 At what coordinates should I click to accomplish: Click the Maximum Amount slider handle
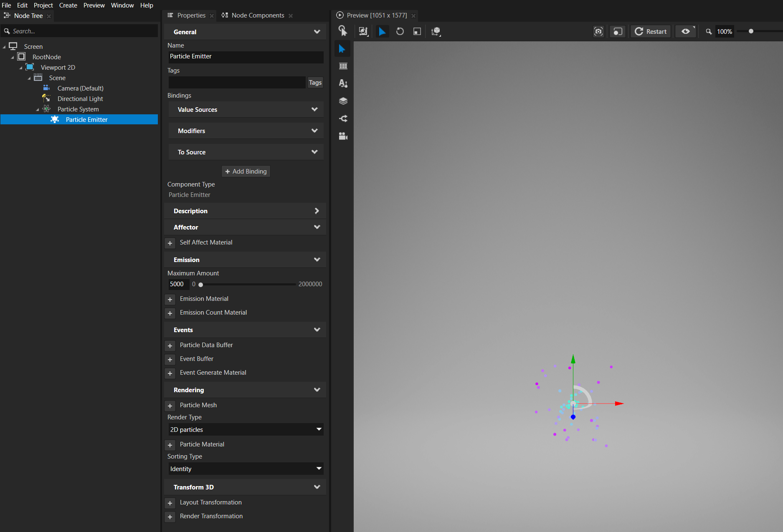[x=200, y=285]
